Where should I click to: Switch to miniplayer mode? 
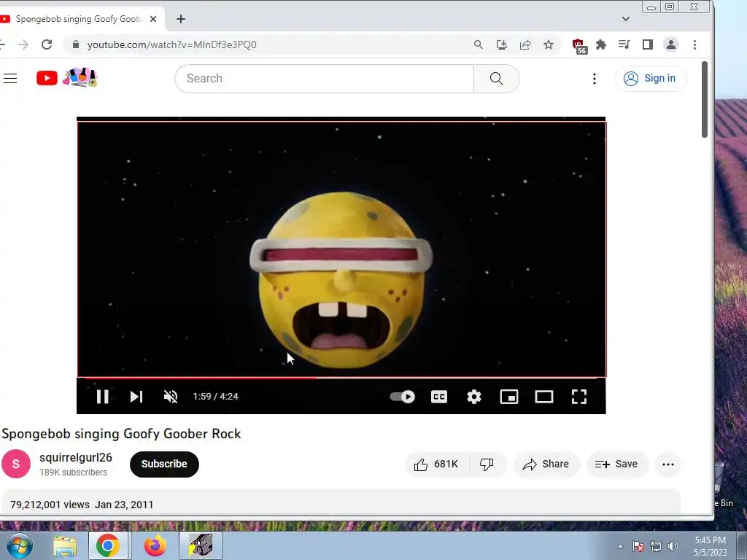coord(508,397)
